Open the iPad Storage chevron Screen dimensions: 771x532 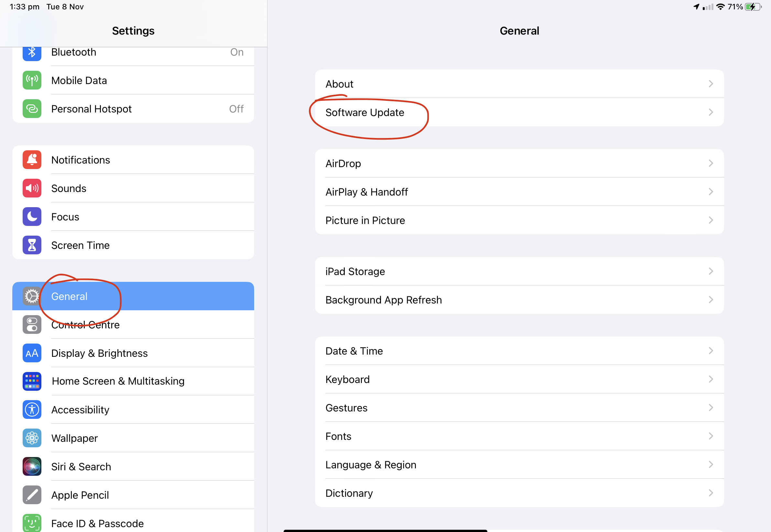click(x=711, y=271)
